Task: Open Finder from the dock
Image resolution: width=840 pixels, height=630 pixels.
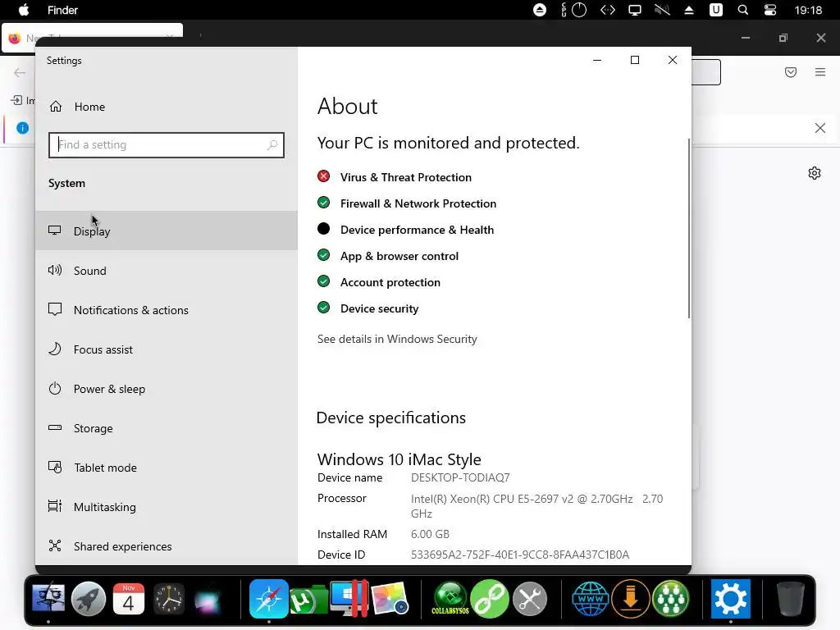Action: (x=48, y=598)
